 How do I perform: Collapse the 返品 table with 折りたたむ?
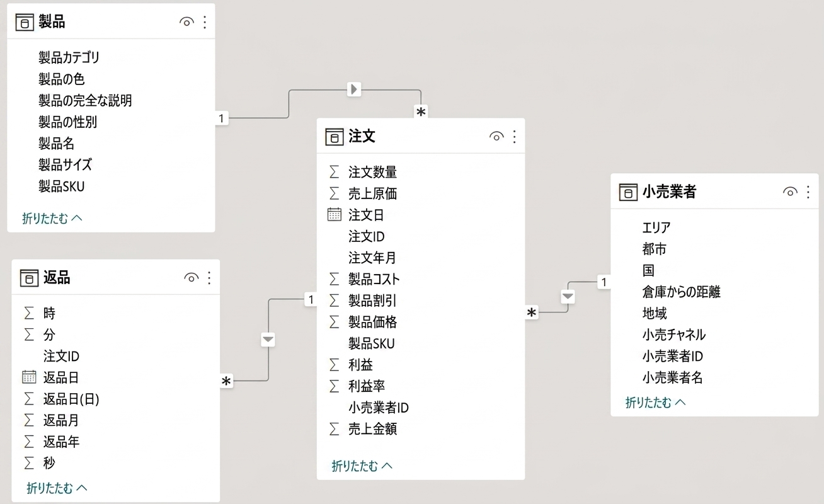pyautogui.click(x=57, y=488)
